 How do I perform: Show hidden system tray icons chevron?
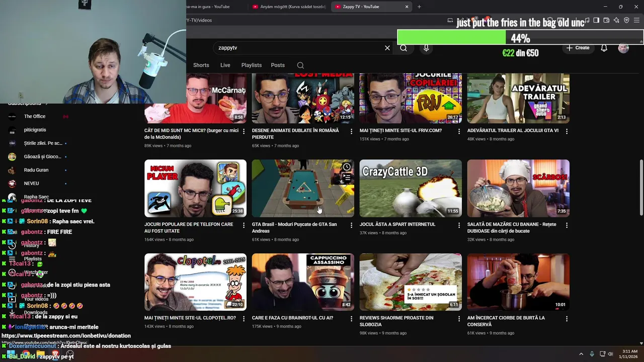point(581,354)
